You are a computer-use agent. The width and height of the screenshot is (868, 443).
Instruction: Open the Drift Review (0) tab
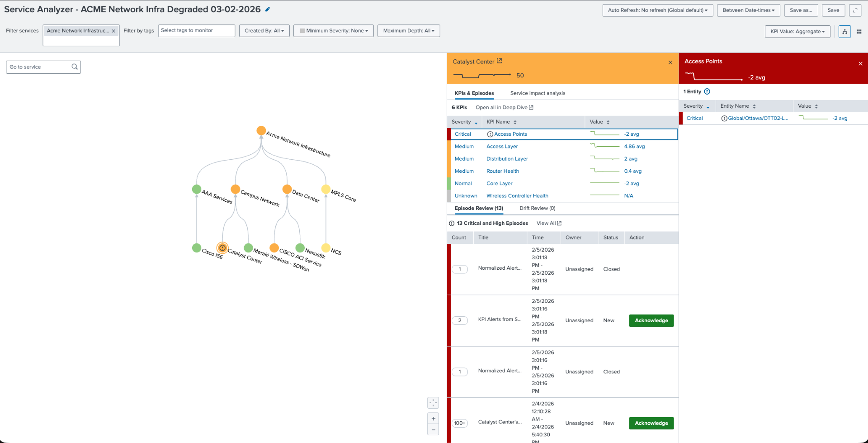pos(537,208)
